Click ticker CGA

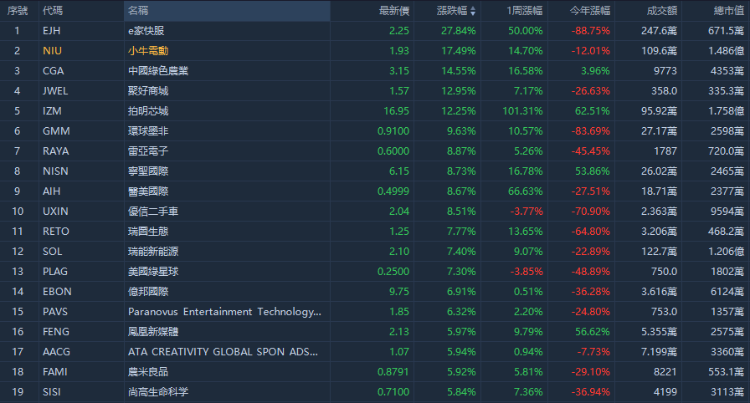tap(53, 71)
